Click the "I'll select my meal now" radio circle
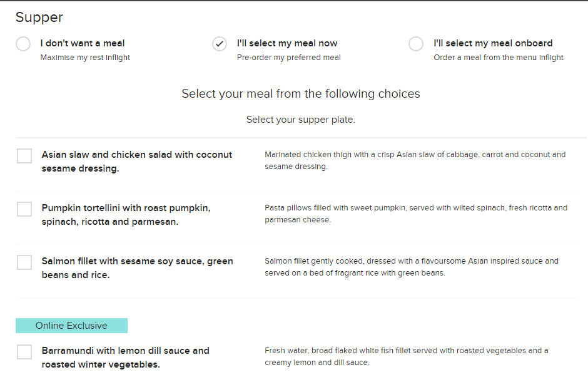 [x=220, y=44]
